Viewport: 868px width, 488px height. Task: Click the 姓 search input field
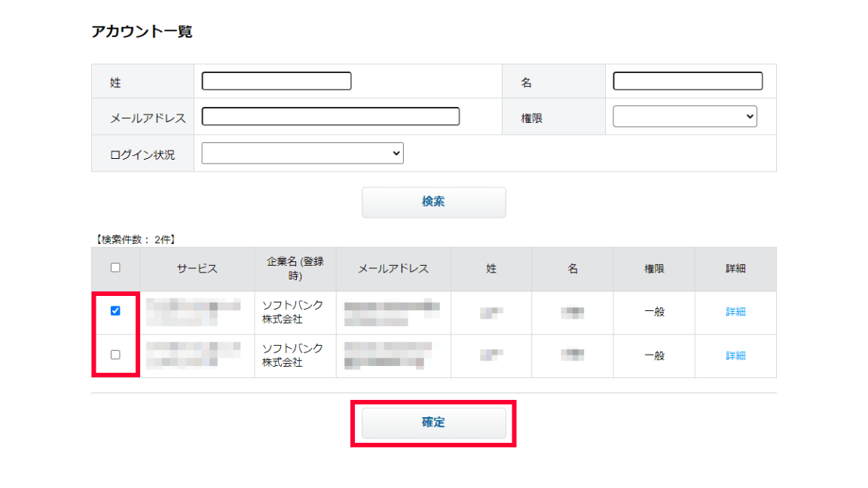(x=277, y=81)
